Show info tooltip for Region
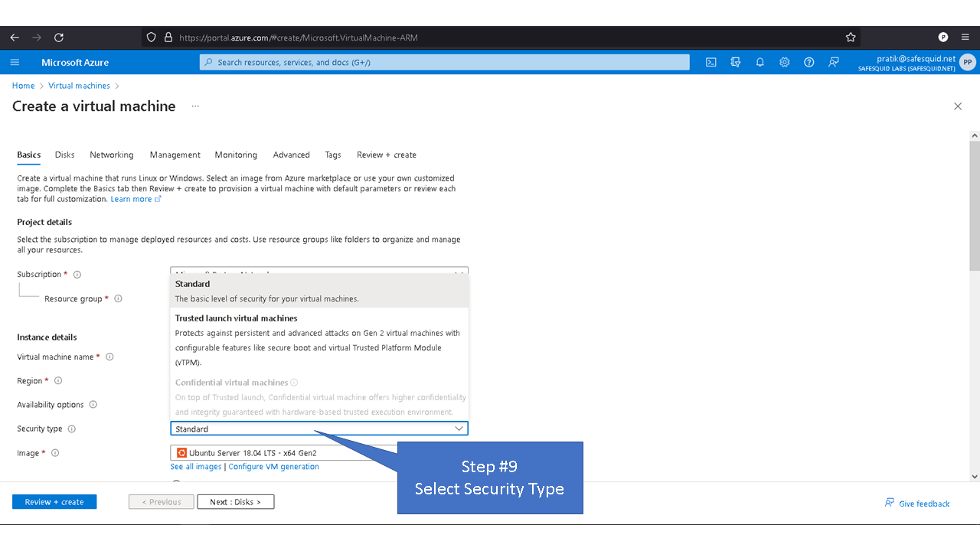 click(58, 381)
